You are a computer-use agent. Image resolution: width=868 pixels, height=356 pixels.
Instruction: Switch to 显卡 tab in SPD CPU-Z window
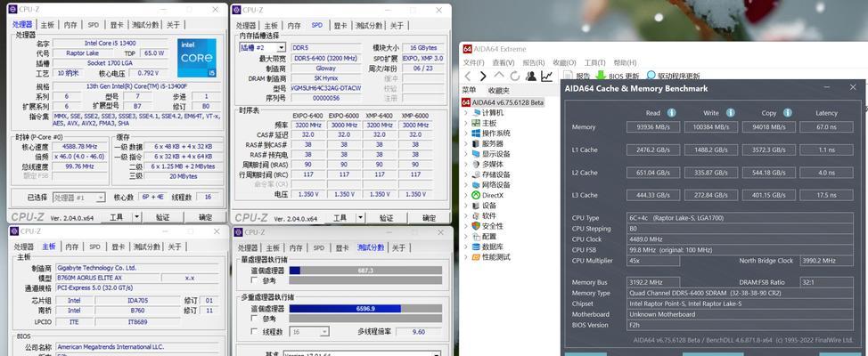click(340, 26)
